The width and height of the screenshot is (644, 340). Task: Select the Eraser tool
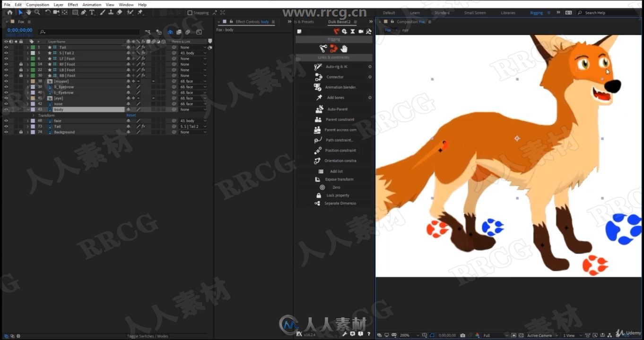pos(119,12)
